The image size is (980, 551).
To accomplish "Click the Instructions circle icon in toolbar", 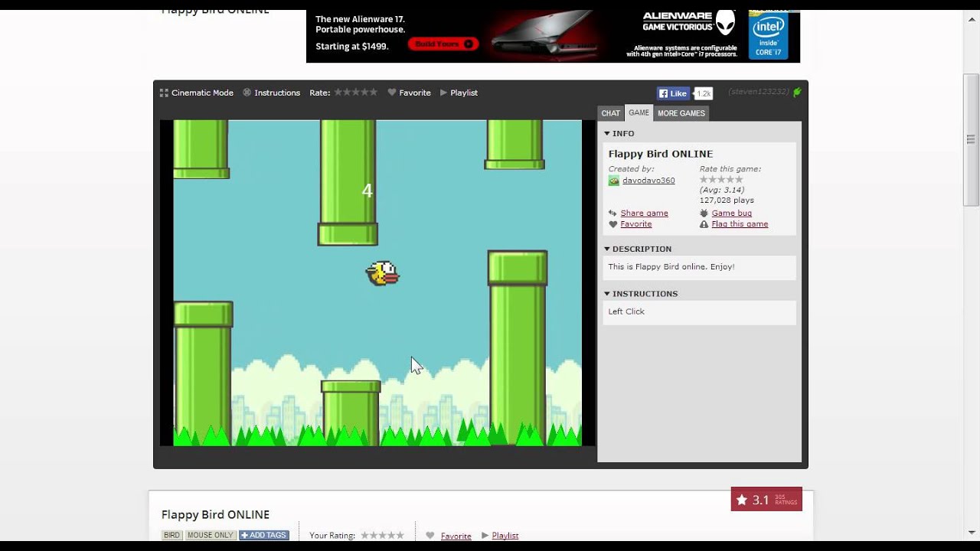I will tap(247, 93).
